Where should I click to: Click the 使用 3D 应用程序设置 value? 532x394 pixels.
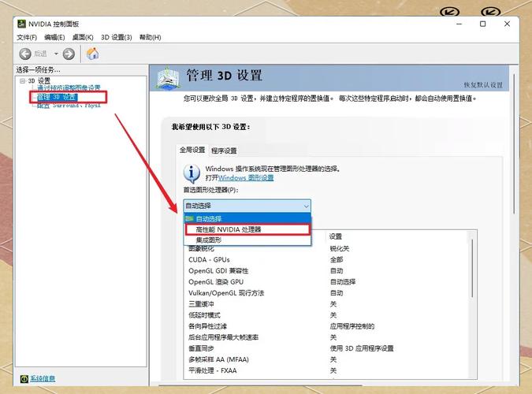(x=362, y=348)
